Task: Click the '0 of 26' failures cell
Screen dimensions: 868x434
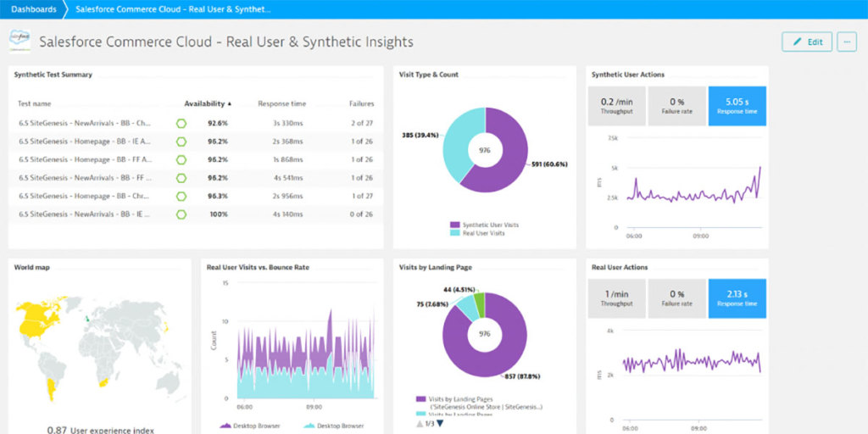Action: point(361,214)
